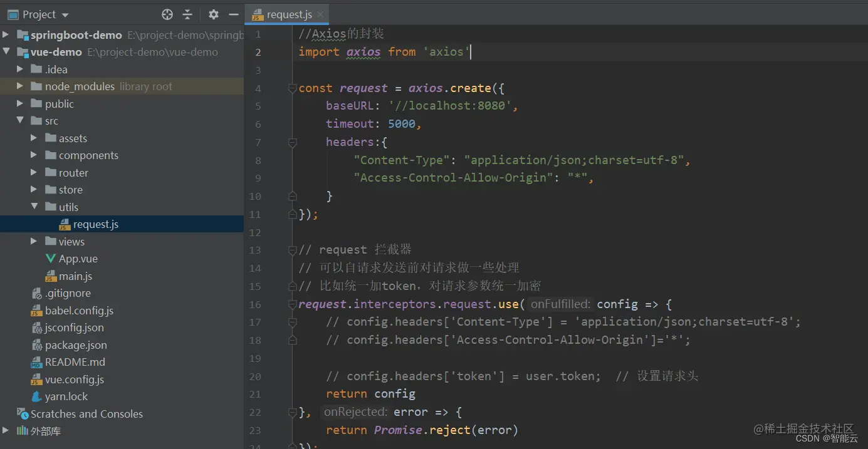Select Scratches and Consoles row
This screenshot has height=449, width=868.
tap(122, 414)
